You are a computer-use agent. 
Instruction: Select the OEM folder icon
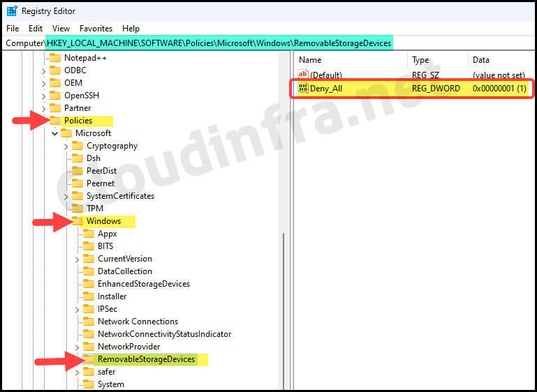(x=55, y=83)
